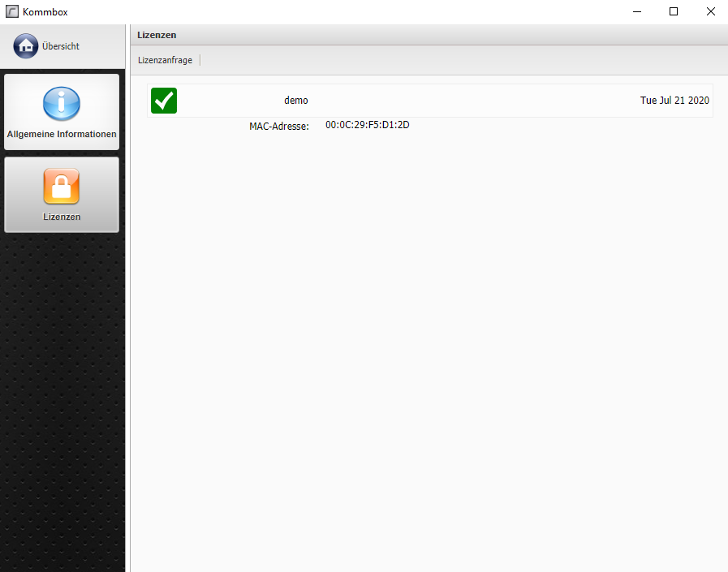Click the license date Tue Jul 21 2020
The width and height of the screenshot is (728, 572).
point(674,101)
